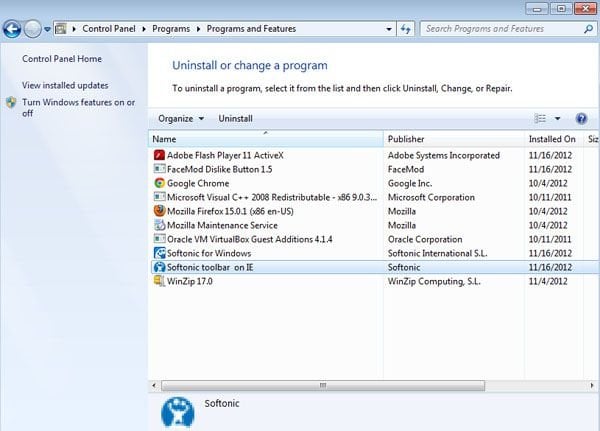
Task: Click the Mozilla Firefox icon in list
Action: coord(159,211)
